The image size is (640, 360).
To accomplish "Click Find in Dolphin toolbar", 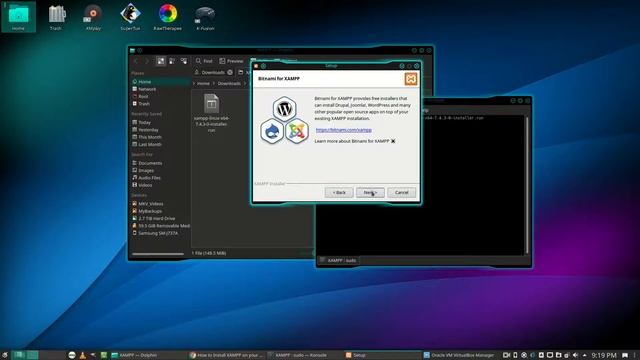I will click(x=204, y=61).
